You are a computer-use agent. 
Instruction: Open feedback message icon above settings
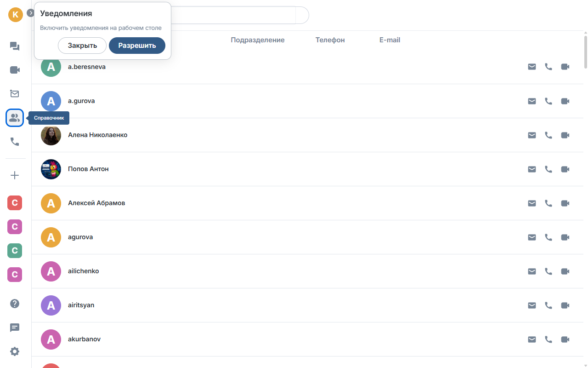pyautogui.click(x=15, y=328)
